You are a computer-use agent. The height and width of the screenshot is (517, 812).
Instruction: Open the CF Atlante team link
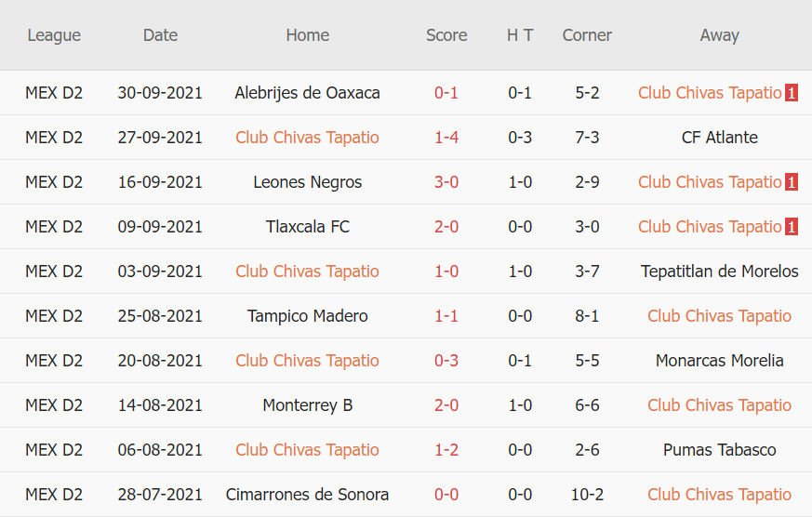pyautogui.click(x=719, y=138)
